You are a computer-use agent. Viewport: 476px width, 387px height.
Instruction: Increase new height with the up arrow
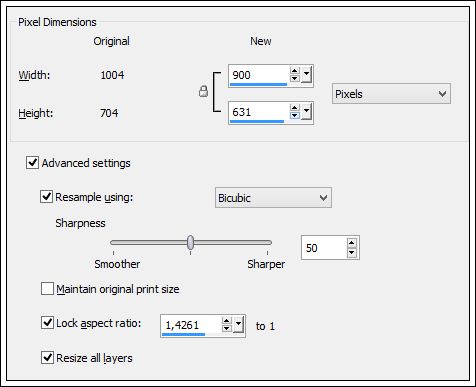(x=295, y=108)
